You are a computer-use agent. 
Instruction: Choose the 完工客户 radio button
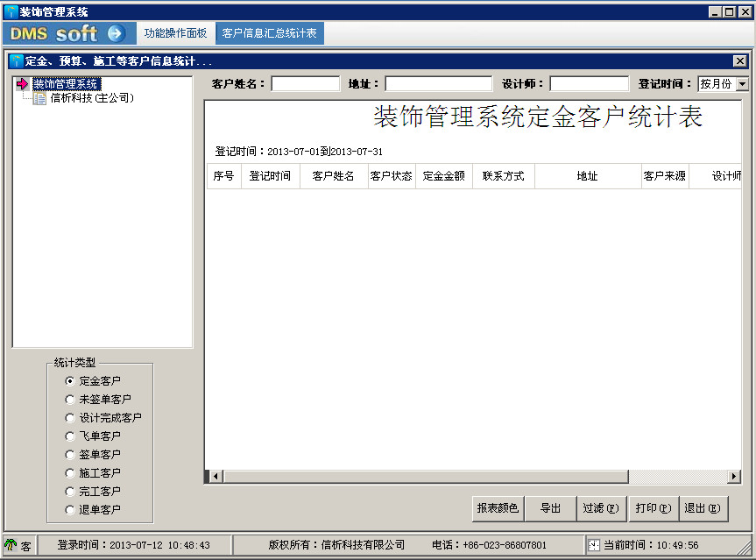pyautogui.click(x=70, y=491)
